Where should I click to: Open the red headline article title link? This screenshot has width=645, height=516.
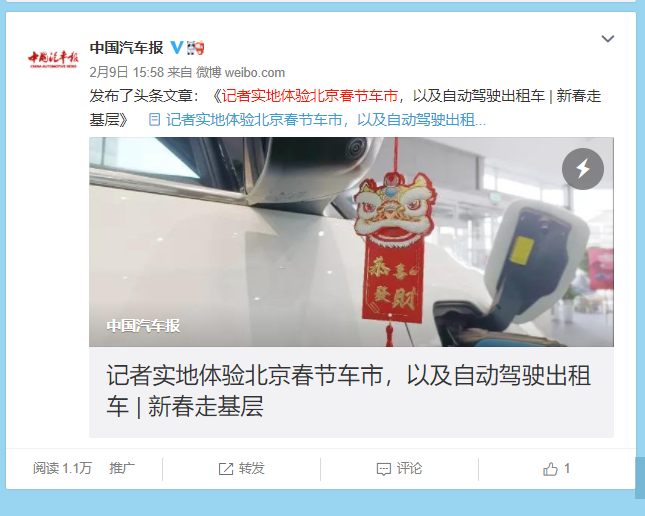310,96
